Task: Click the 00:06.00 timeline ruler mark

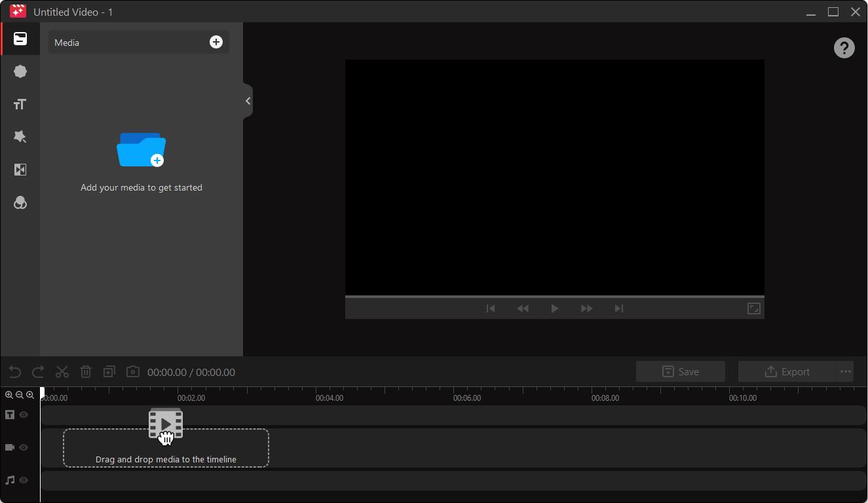Action: coord(467,398)
